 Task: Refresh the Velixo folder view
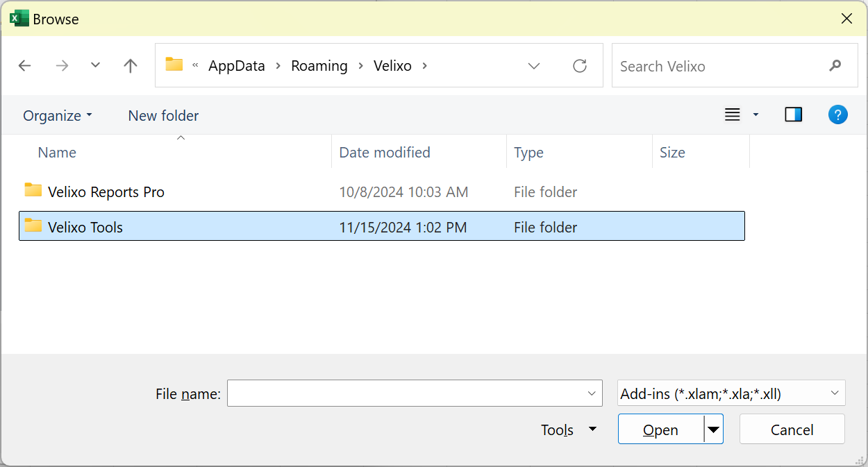pos(580,66)
